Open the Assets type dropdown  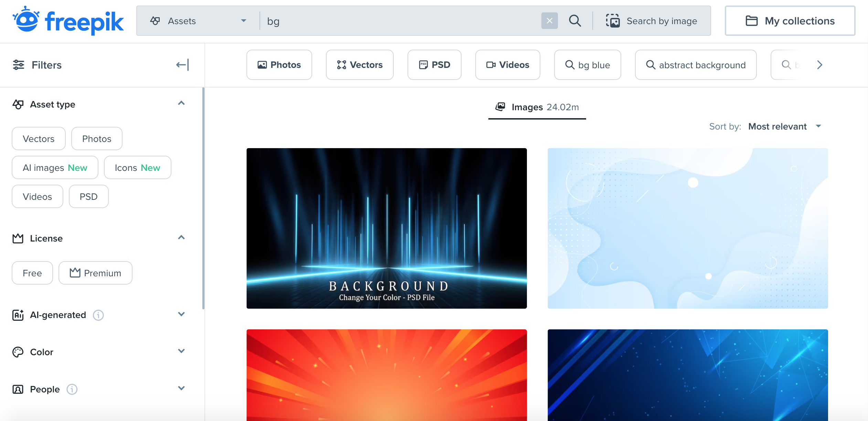tap(198, 21)
